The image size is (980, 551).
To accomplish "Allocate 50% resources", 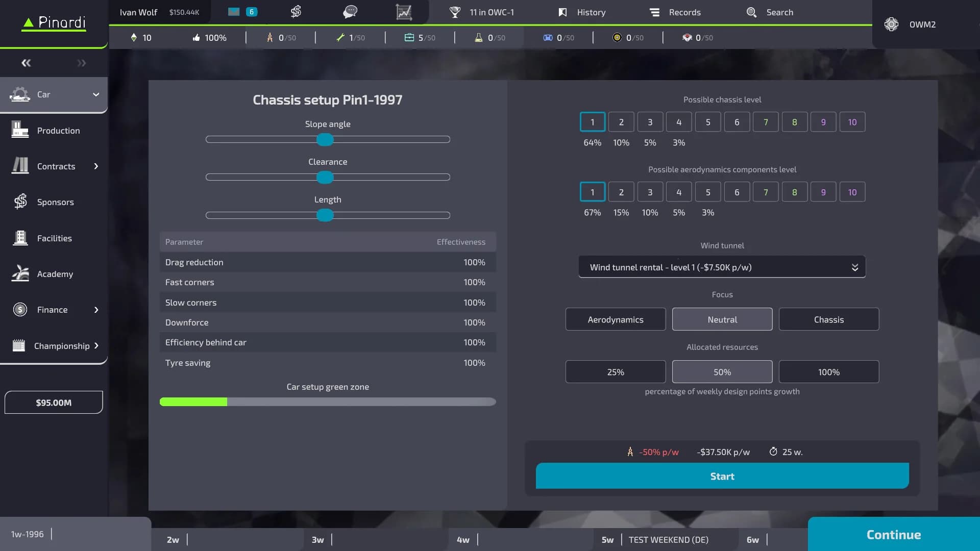I will tap(722, 372).
